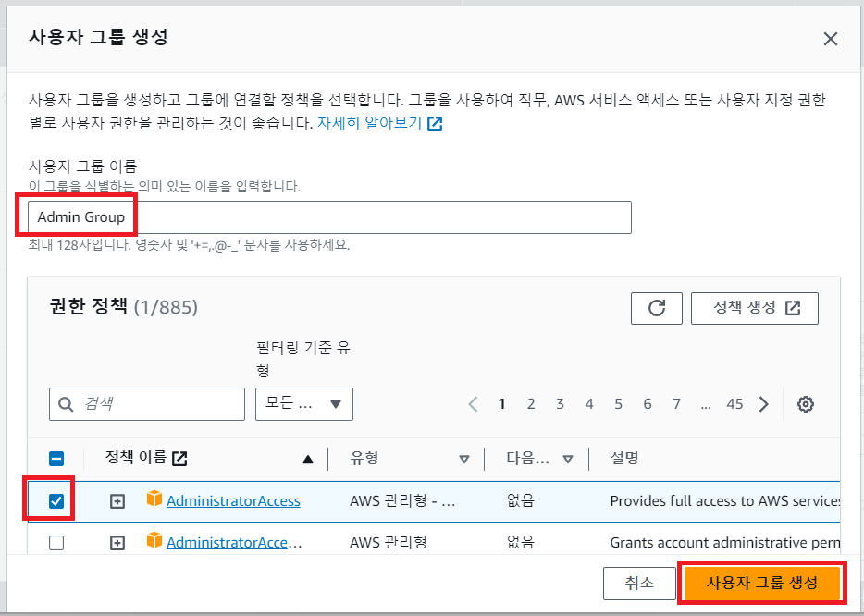Go to page 3 of policies
The width and height of the screenshot is (864, 616).
tap(560, 404)
